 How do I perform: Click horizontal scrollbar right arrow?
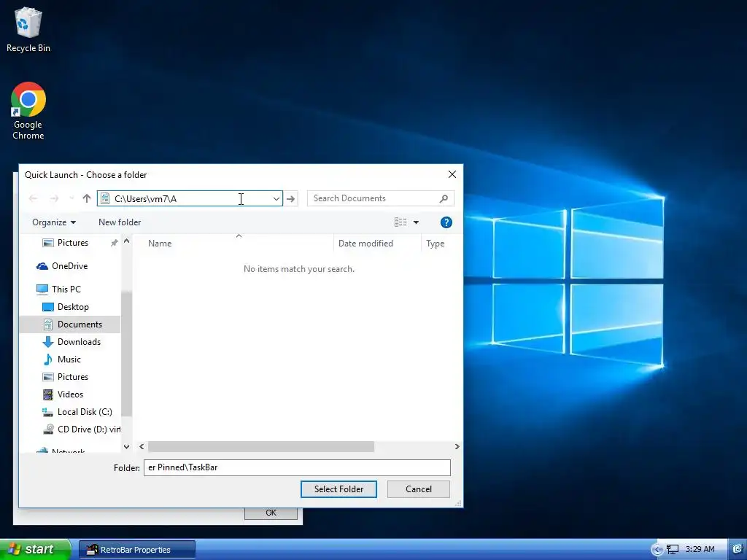457,447
